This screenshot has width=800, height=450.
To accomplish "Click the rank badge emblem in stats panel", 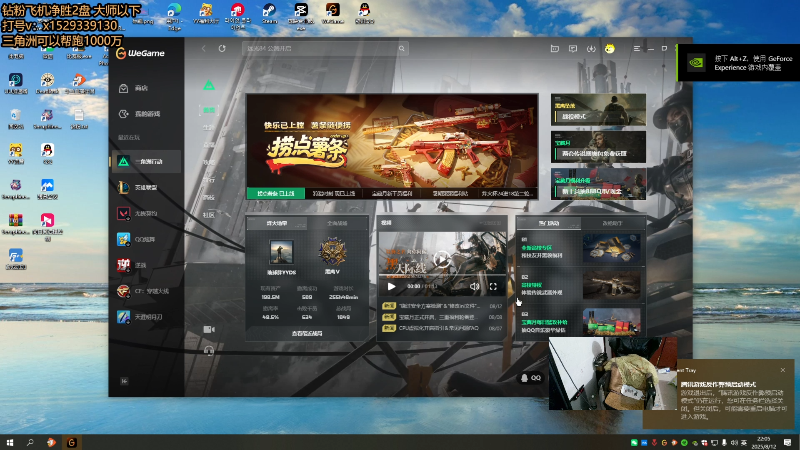I will pos(332,252).
